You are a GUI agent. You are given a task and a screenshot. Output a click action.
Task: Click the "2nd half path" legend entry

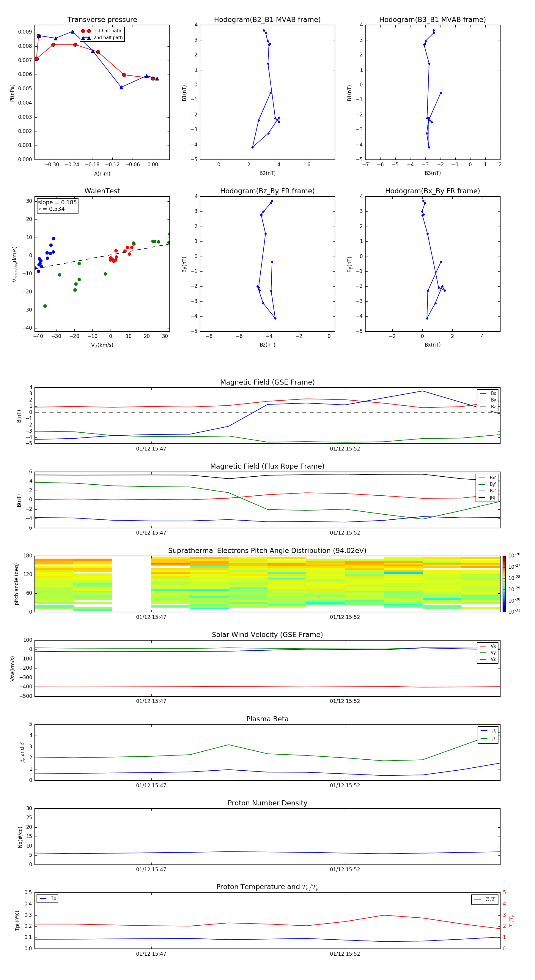coord(102,38)
